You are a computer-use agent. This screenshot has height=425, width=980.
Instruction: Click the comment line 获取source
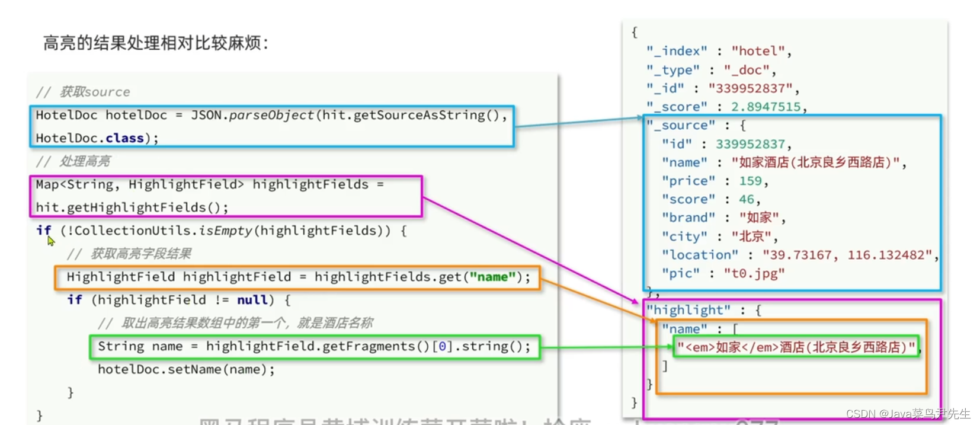pos(83,92)
